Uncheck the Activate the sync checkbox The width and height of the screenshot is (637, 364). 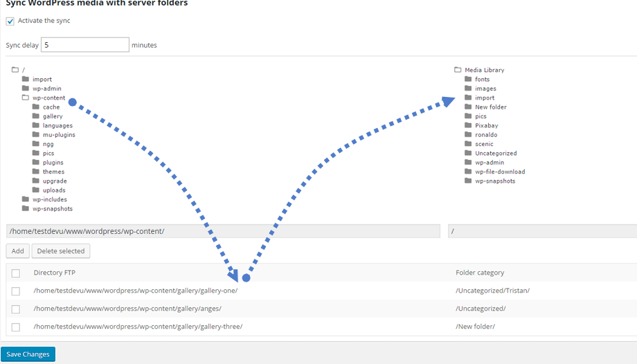[x=10, y=21]
